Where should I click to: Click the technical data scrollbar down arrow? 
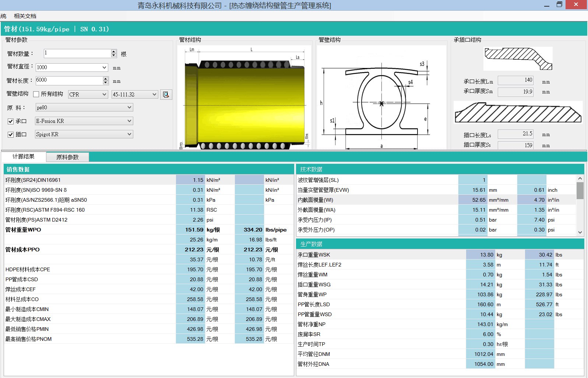(580, 232)
